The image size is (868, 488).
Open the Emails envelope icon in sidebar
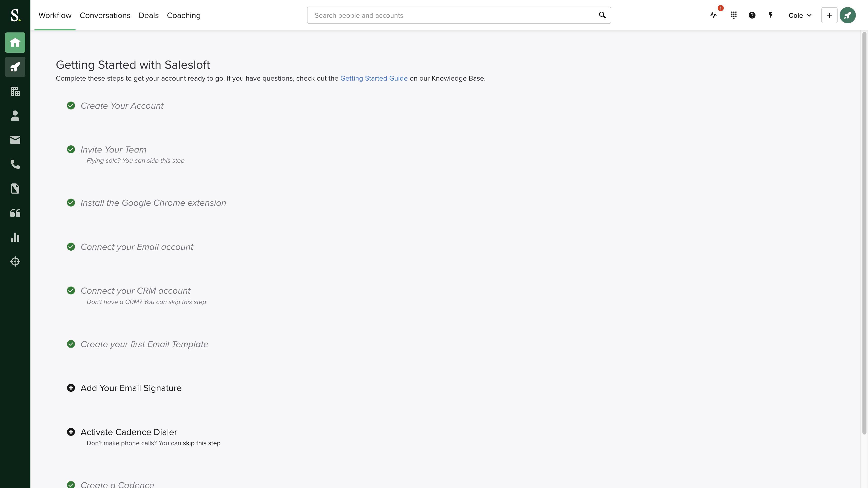[15, 140]
